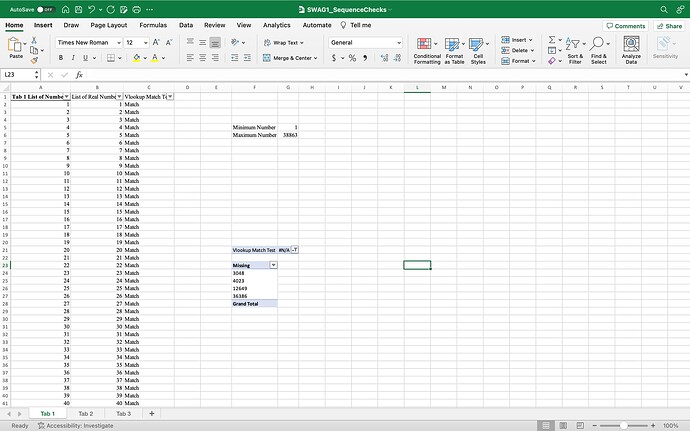
Task: Open the more commands ellipsis in the title bar
Action: pos(150,9)
